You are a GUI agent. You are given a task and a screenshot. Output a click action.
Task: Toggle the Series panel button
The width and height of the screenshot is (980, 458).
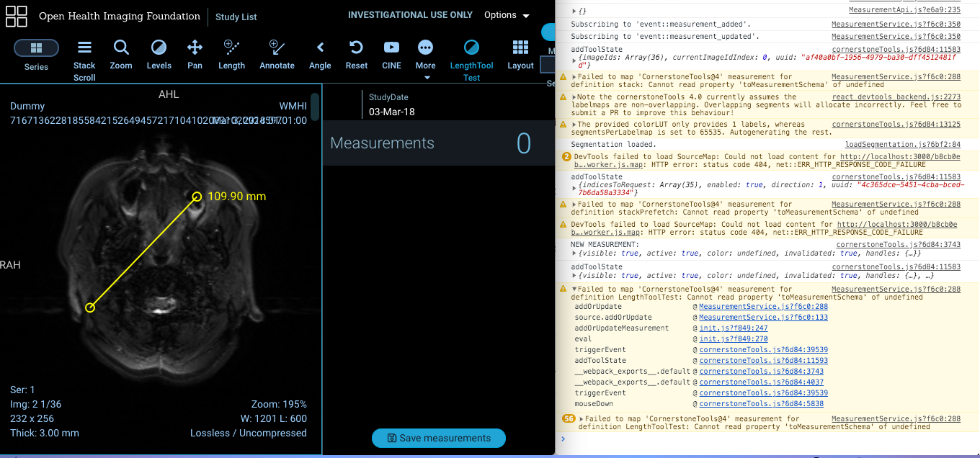pyautogui.click(x=36, y=48)
